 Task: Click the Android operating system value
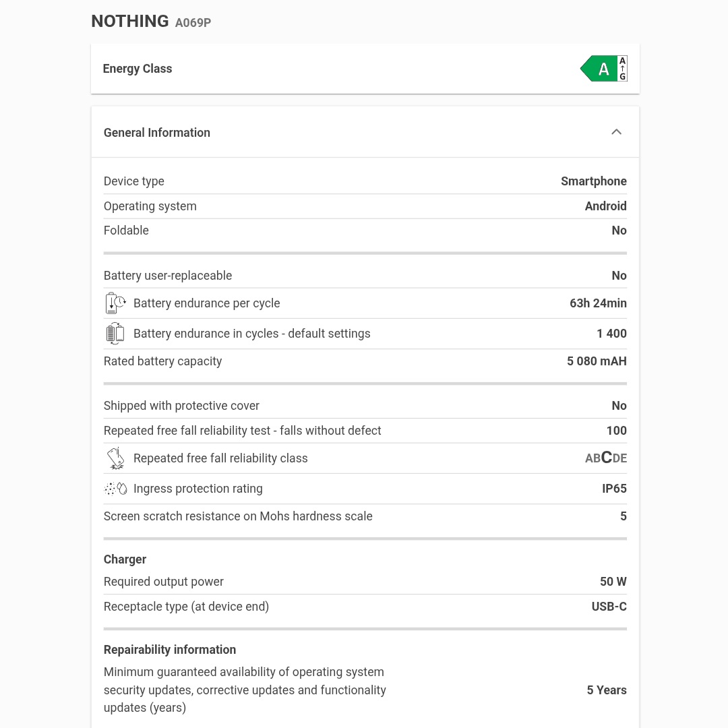pyautogui.click(x=605, y=206)
